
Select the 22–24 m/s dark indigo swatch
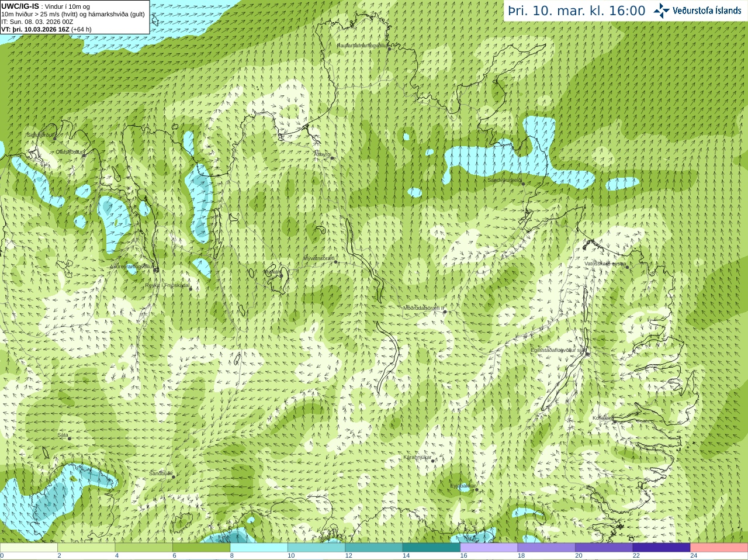click(x=662, y=548)
